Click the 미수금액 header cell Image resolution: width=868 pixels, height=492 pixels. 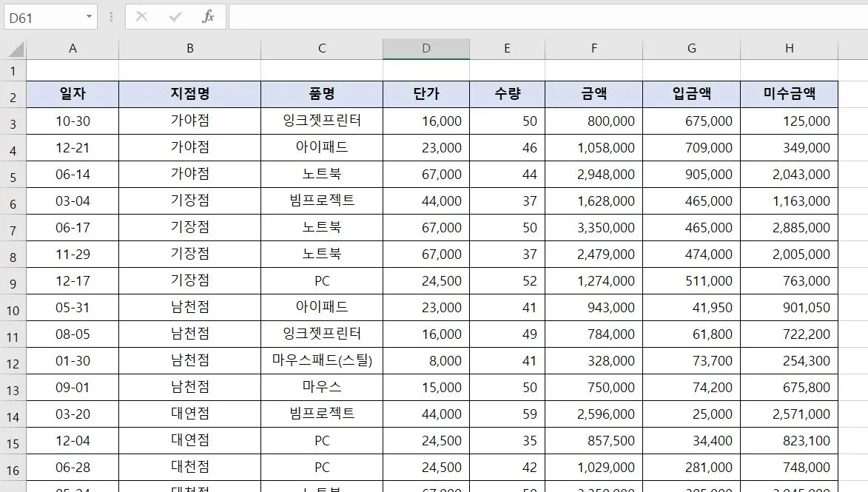pyautogui.click(x=790, y=95)
